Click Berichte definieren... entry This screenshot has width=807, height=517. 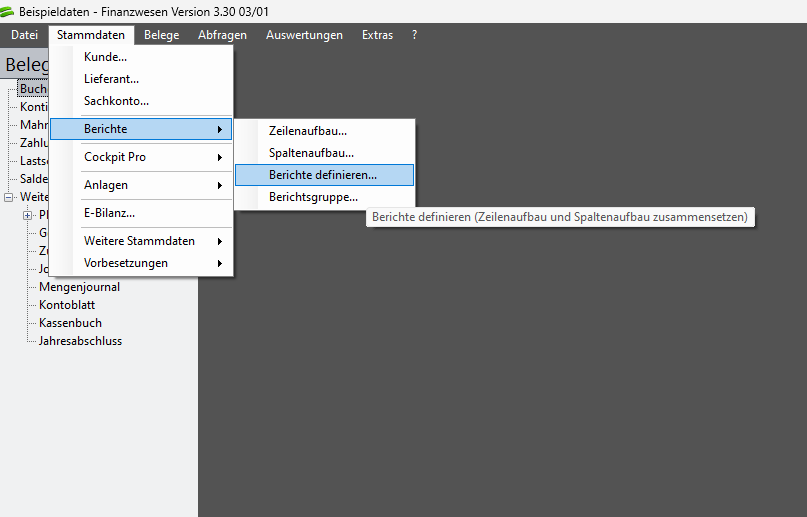coord(323,175)
